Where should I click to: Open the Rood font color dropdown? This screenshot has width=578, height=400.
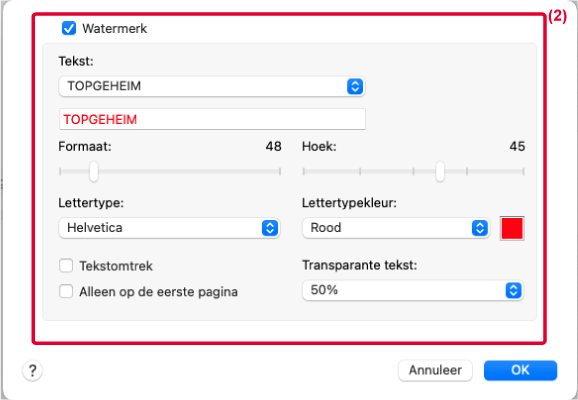[396, 228]
